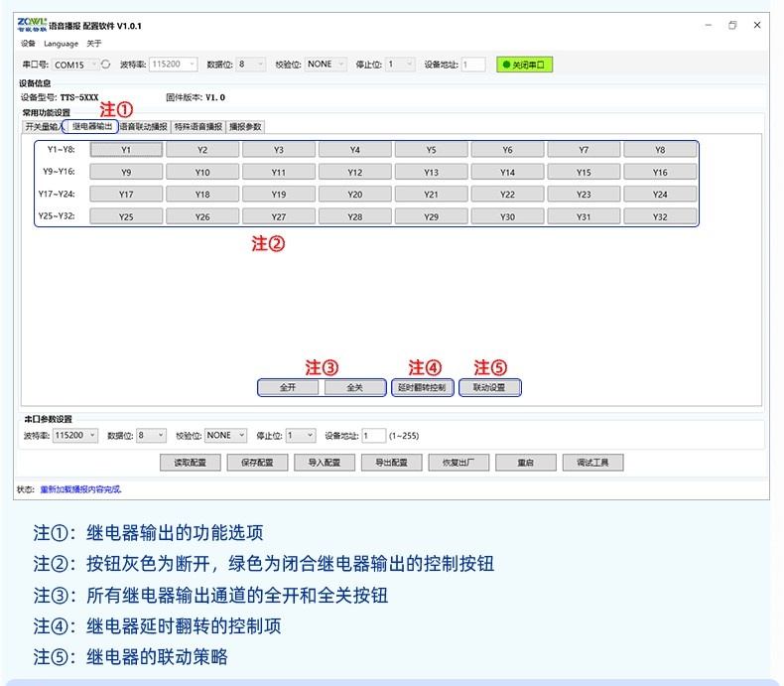Open the COM15 serial port dropdown
This screenshot has height=686, width=784.
[75, 65]
